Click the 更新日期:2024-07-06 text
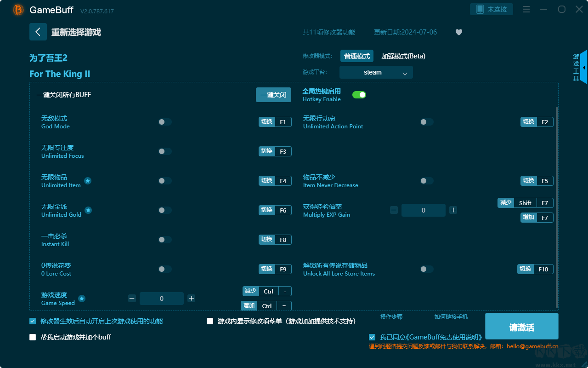Screen dimensions: 588x368 (x=406, y=32)
